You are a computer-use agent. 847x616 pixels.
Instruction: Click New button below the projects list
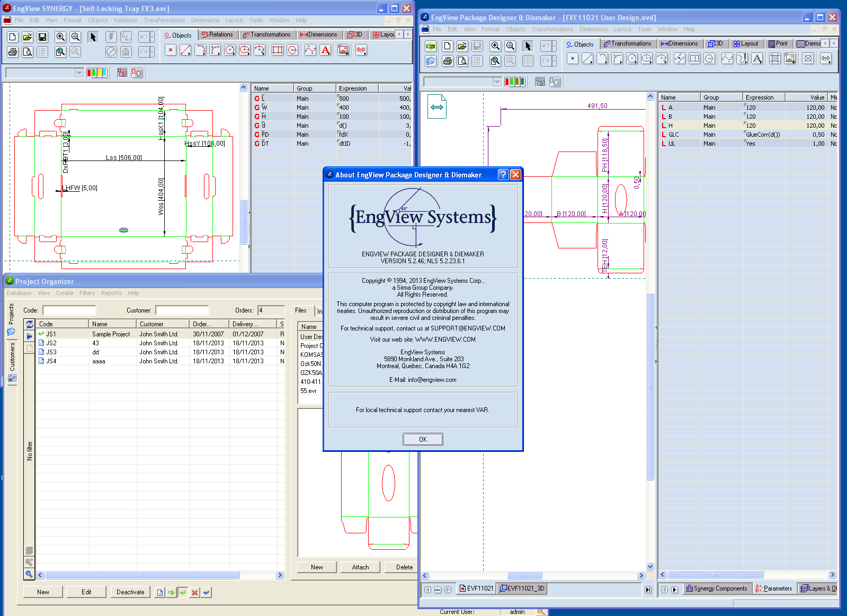click(43, 592)
